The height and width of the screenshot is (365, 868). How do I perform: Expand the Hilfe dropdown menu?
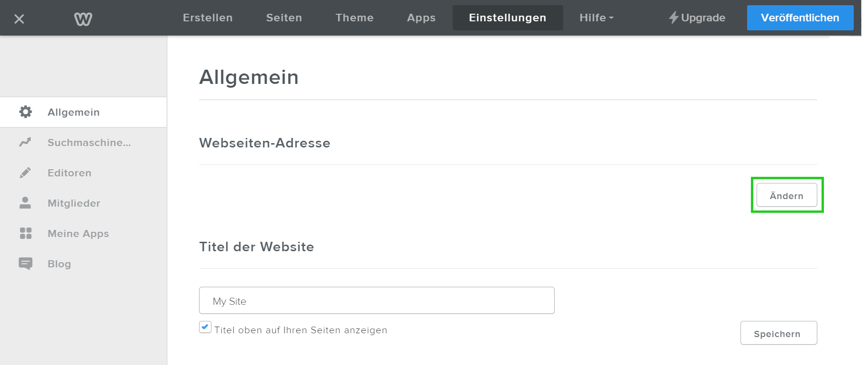(596, 18)
